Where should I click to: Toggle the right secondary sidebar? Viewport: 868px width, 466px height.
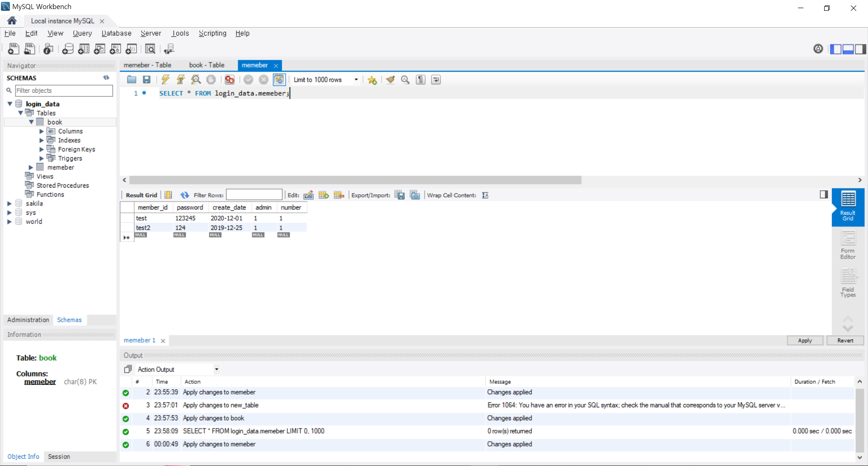tap(860, 49)
